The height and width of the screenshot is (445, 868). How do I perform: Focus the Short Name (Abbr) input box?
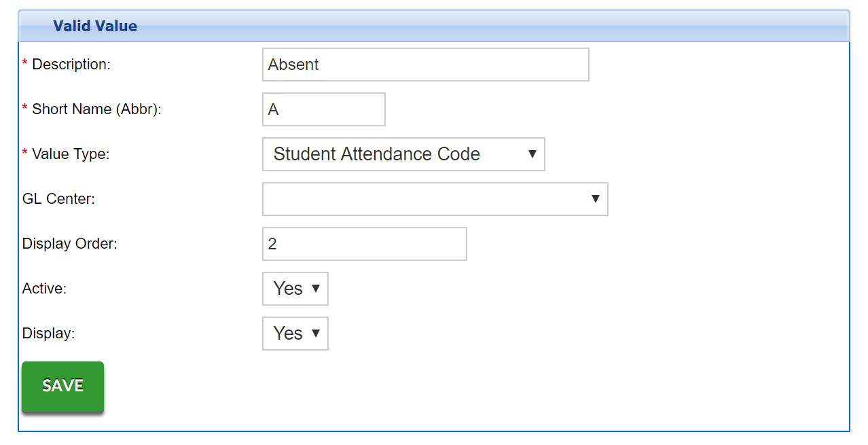pyautogui.click(x=323, y=109)
